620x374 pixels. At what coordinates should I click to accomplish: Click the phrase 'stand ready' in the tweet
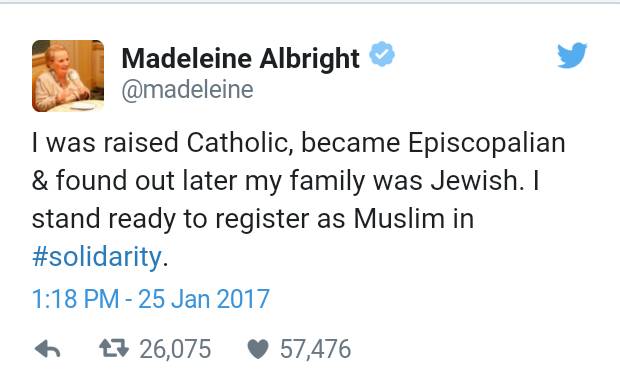pyautogui.click(x=104, y=220)
